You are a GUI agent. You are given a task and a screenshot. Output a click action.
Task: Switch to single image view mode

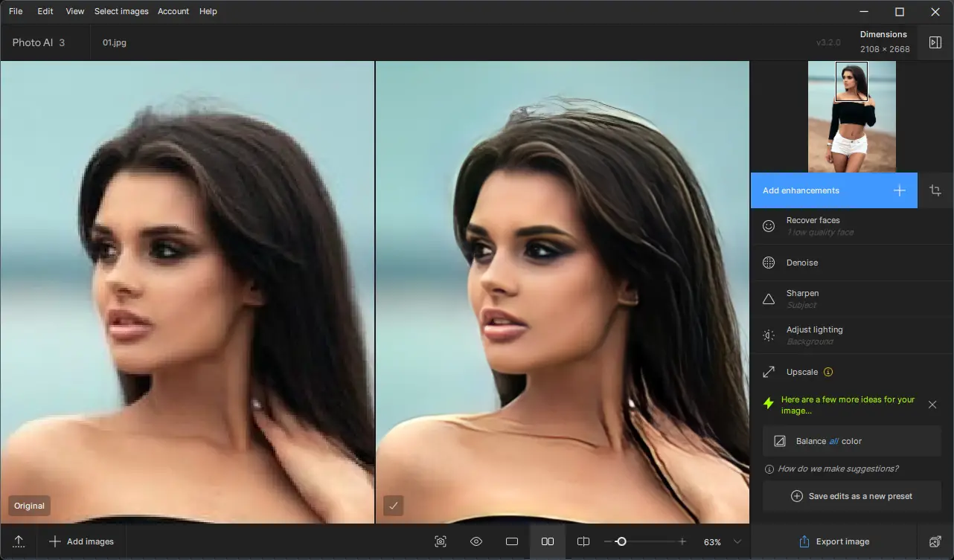(x=511, y=541)
